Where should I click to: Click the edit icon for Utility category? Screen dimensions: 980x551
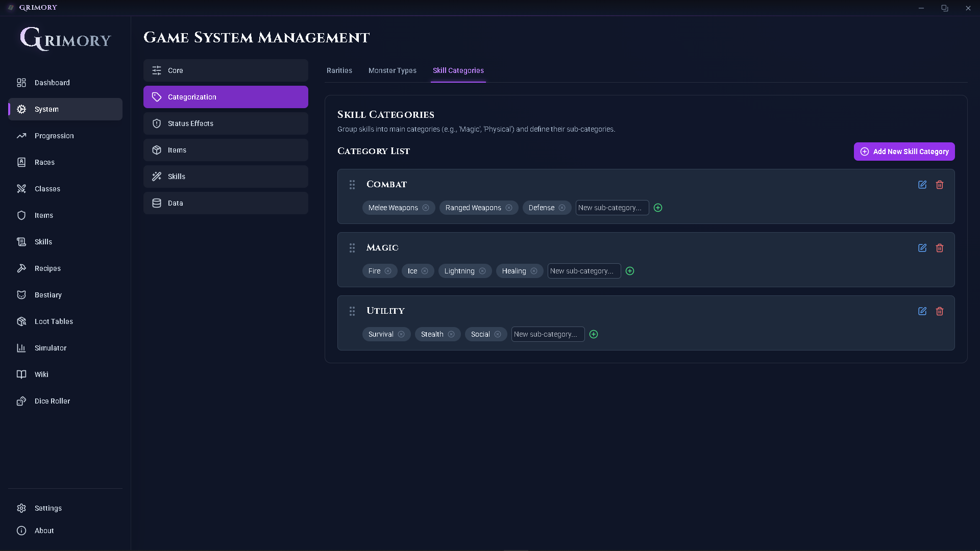pyautogui.click(x=922, y=311)
